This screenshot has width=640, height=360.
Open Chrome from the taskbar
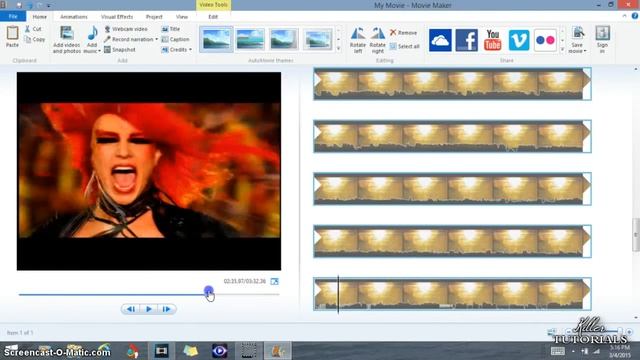point(132,351)
